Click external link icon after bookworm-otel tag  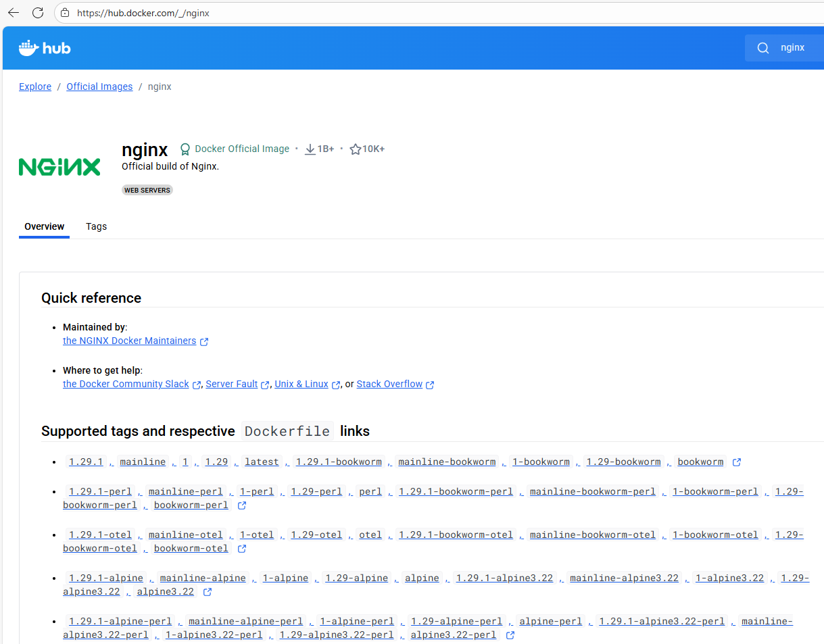click(242, 549)
